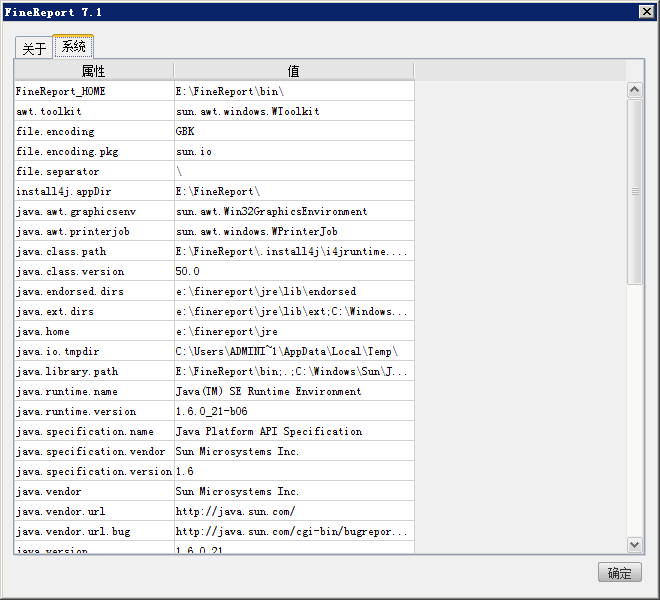Click the scrollbar down arrow

[x=634, y=544]
